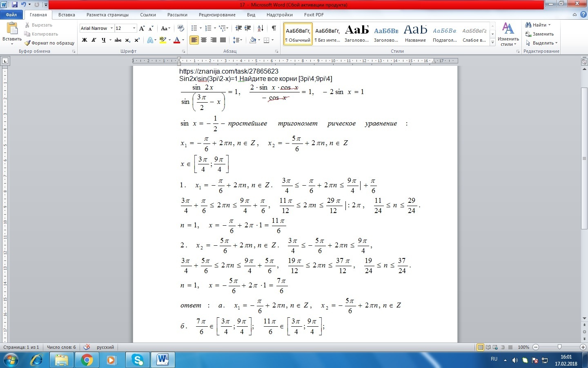Click the Increase Indent icon

pyautogui.click(x=248, y=28)
